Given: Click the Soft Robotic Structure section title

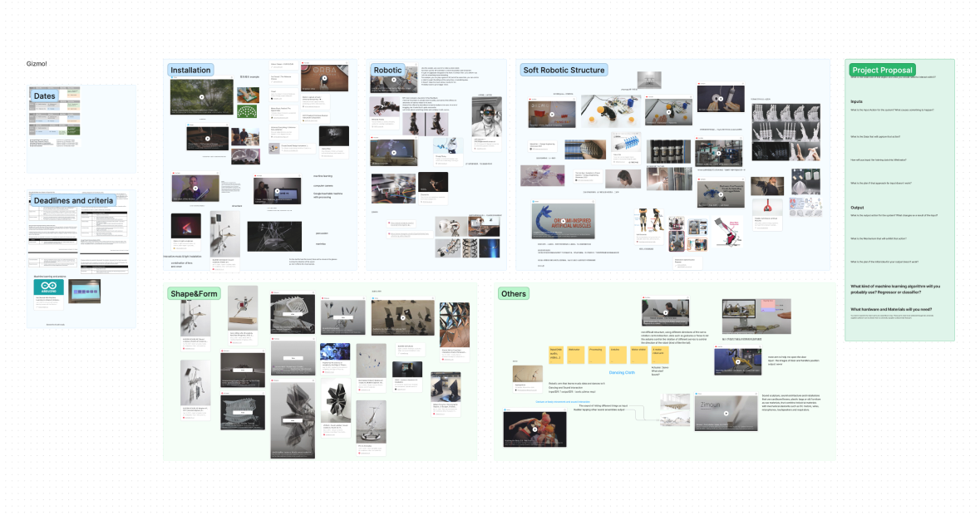Looking at the screenshot, I should (x=564, y=71).
